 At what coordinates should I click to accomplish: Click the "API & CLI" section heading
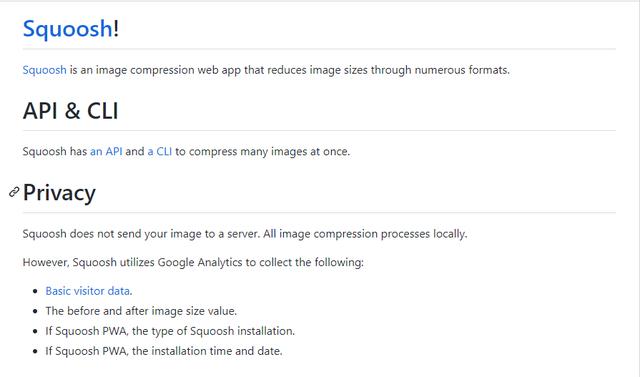71,111
